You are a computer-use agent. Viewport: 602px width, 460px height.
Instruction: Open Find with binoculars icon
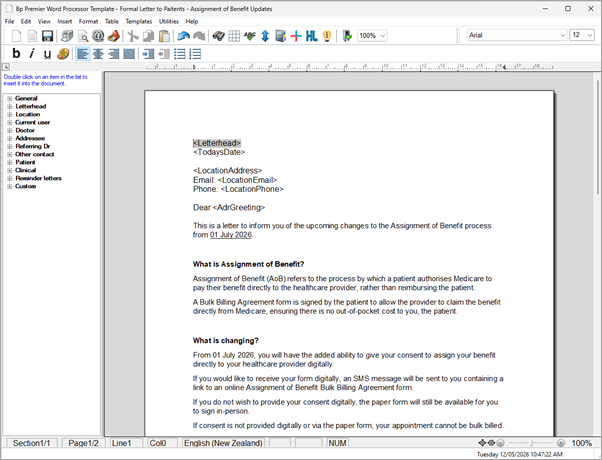pos(218,36)
